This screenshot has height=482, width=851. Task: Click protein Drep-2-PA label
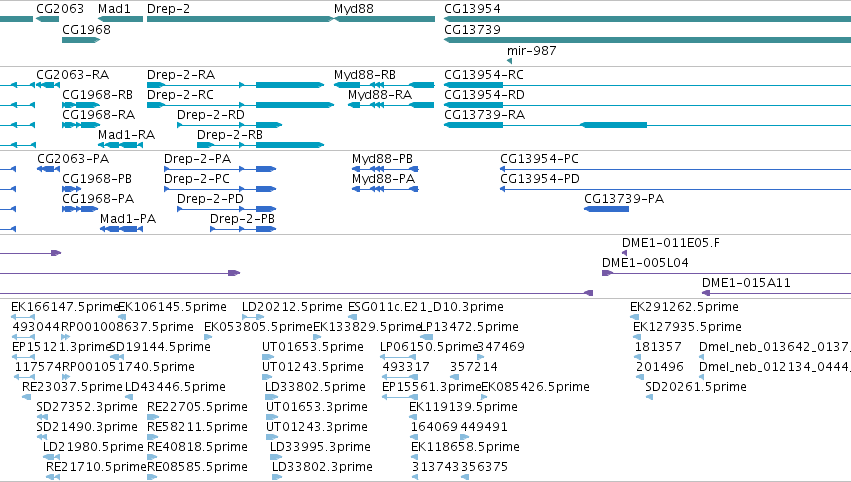point(197,158)
